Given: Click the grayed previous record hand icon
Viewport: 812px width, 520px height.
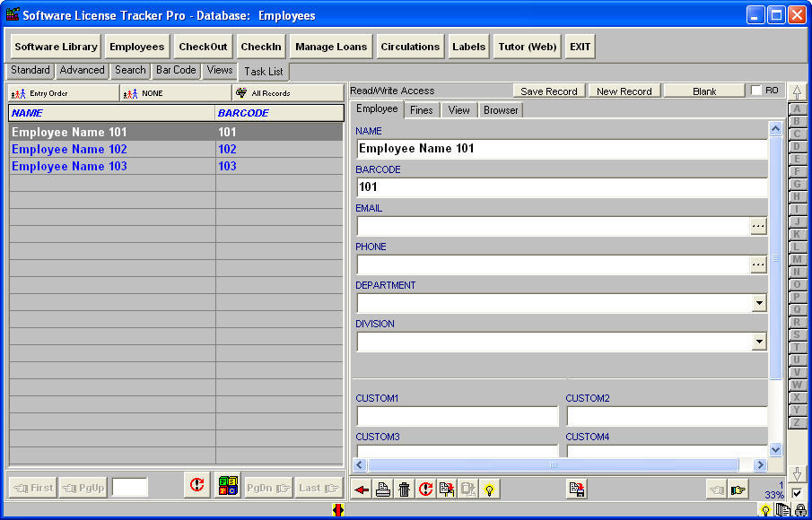Looking at the screenshot, I should point(717,489).
